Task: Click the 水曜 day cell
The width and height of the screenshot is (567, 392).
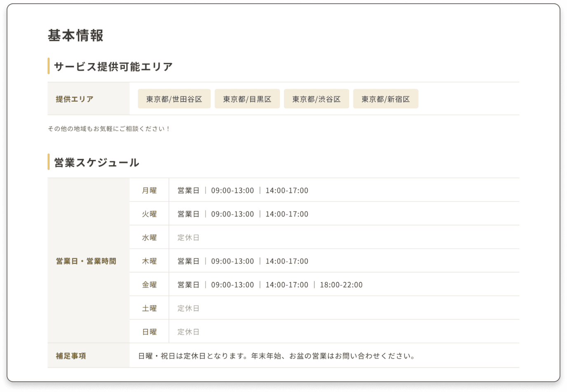Action: point(149,237)
